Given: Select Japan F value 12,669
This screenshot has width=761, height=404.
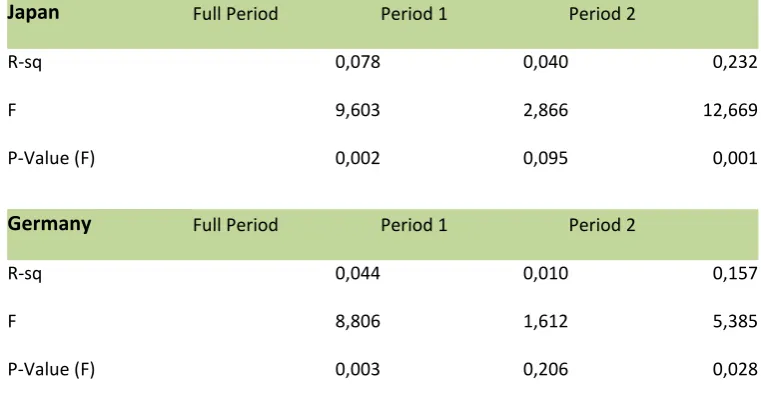Looking at the screenshot, I should (730, 110).
